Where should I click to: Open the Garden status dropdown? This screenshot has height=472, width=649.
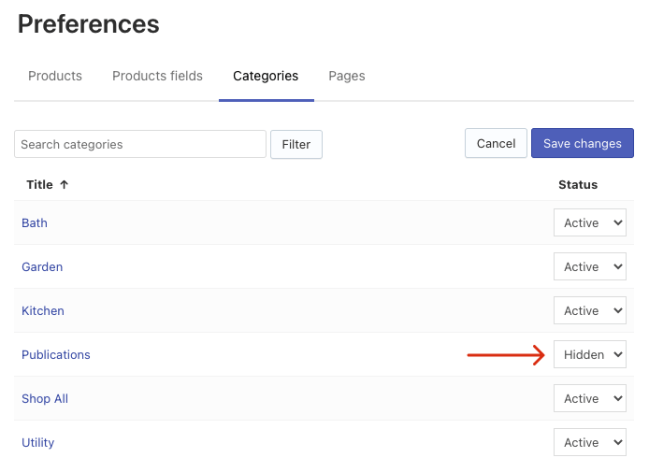point(590,267)
